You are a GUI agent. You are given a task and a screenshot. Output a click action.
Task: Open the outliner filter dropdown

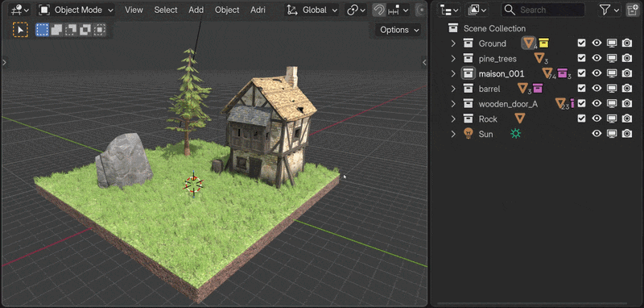609,10
